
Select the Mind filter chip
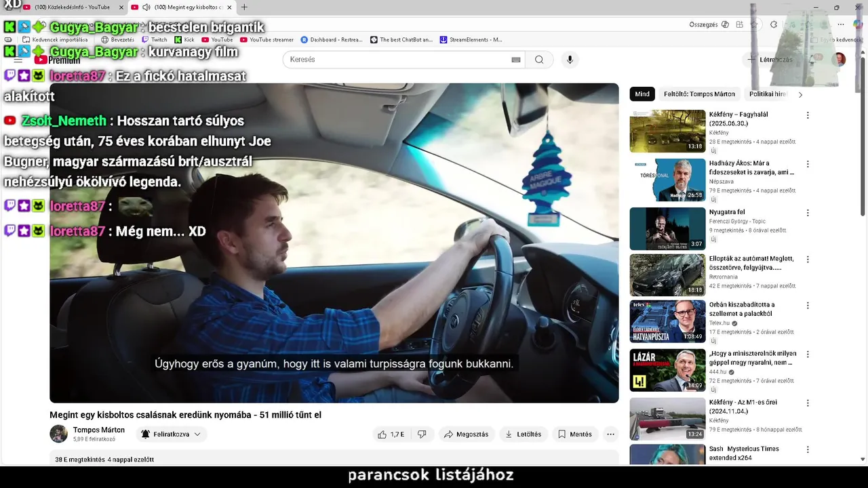(x=642, y=94)
